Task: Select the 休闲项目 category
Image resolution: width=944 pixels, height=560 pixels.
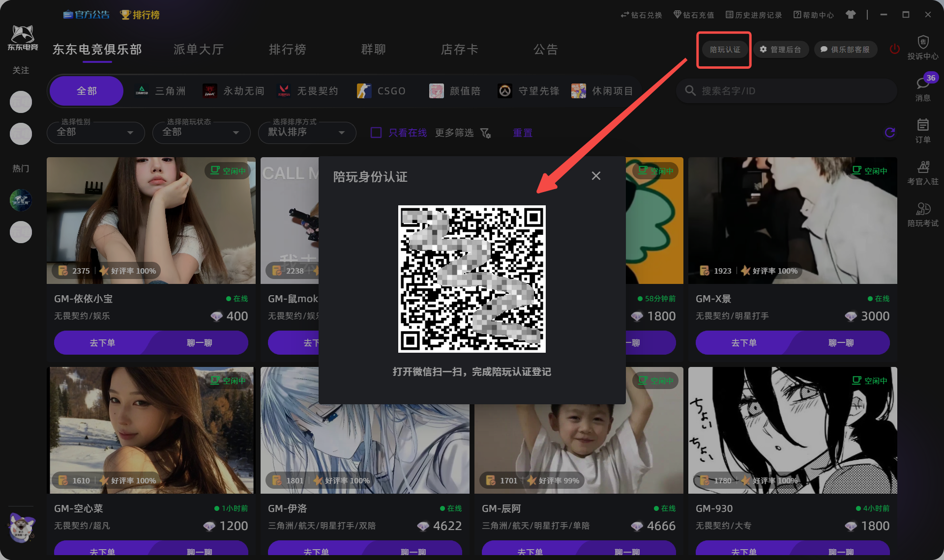Action: point(602,91)
